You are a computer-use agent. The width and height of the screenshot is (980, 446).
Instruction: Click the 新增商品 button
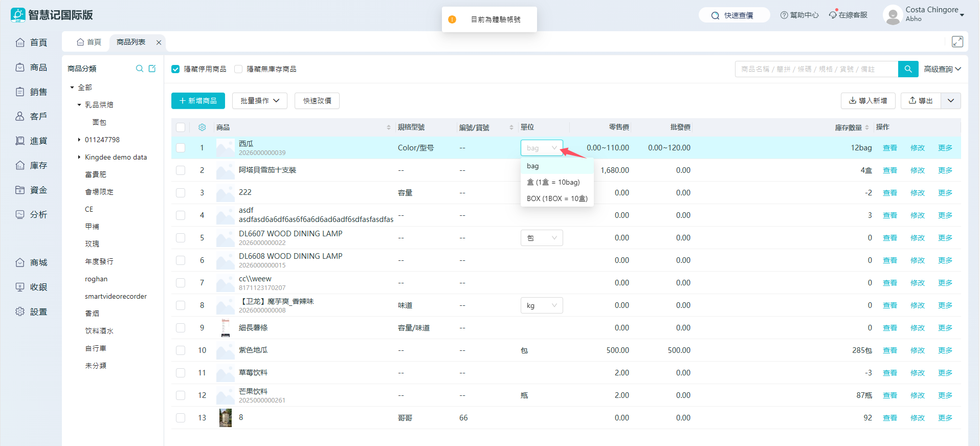(x=198, y=101)
